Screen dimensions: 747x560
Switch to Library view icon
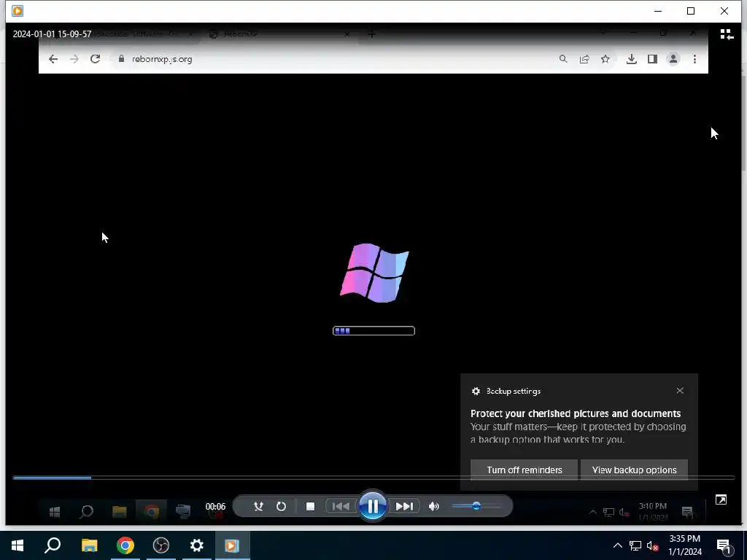[727, 34]
